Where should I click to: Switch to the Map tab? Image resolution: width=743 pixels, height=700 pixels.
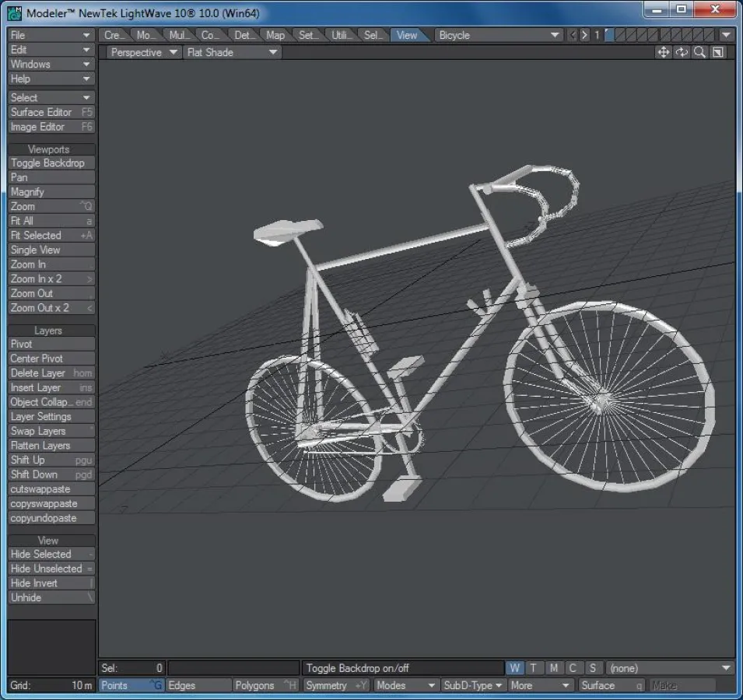pos(275,35)
